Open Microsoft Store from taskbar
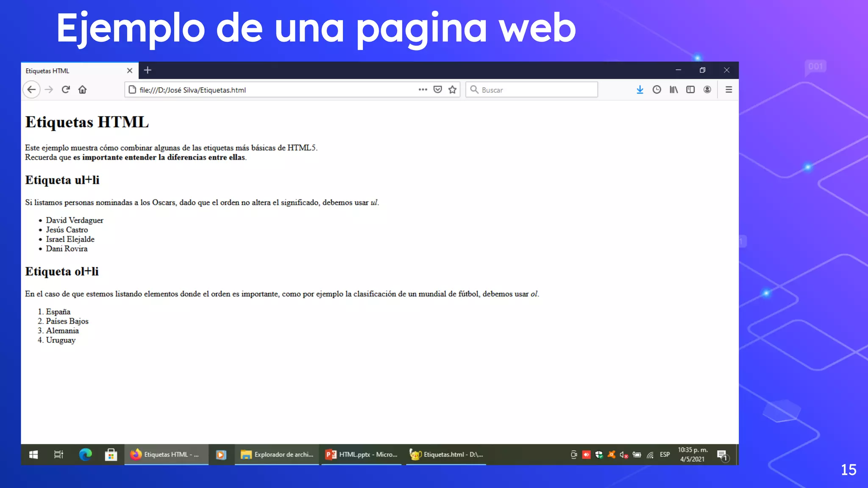The width and height of the screenshot is (868, 488). click(111, 455)
